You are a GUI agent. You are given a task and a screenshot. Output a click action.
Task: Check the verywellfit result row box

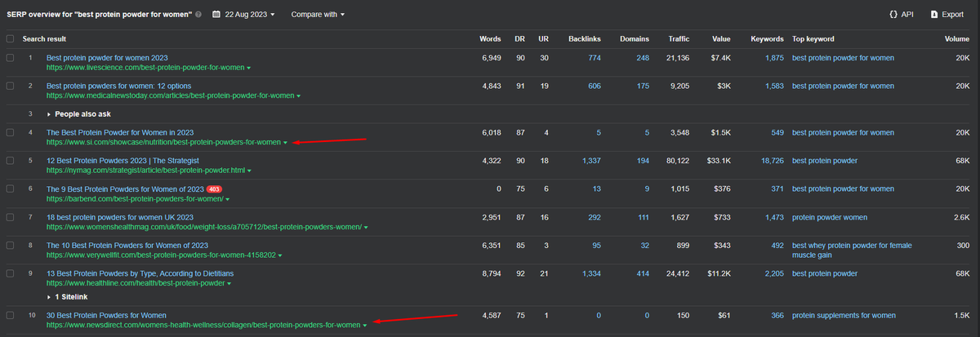click(x=10, y=246)
